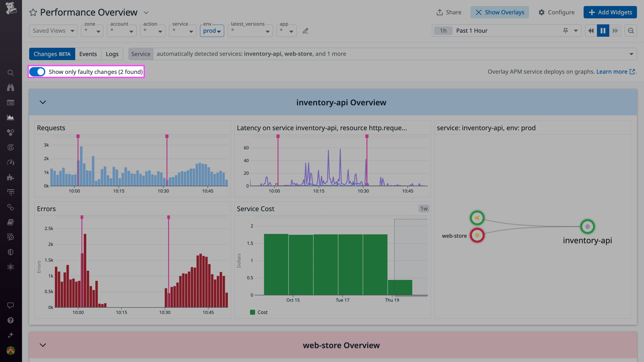This screenshot has height=362, width=644.
Task: Click the help question mark icon
Action: pos(11,320)
